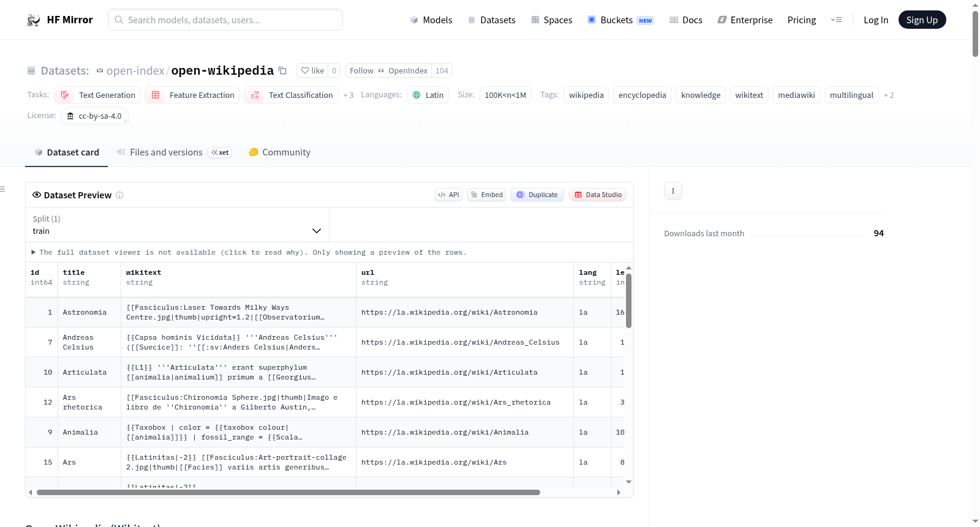Switch to Files and versions tab
Image resolution: width=980 pixels, height=527 pixels.
(174, 152)
